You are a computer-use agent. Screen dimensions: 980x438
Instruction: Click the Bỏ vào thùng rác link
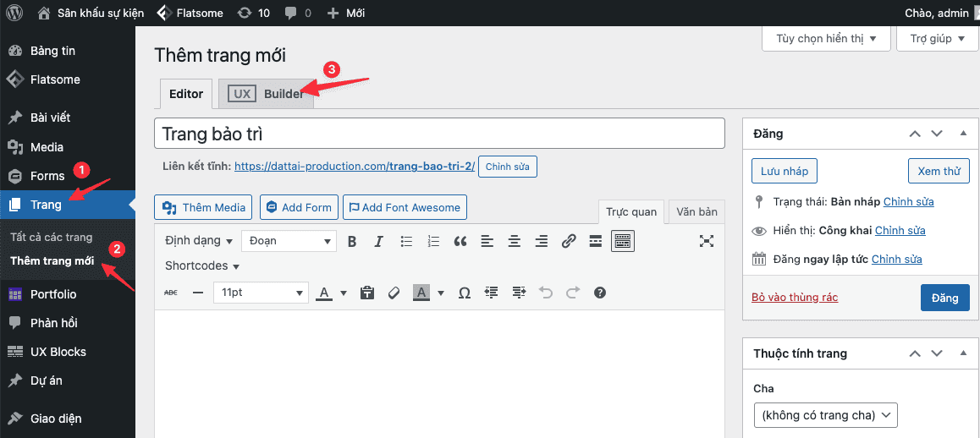[795, 298]
